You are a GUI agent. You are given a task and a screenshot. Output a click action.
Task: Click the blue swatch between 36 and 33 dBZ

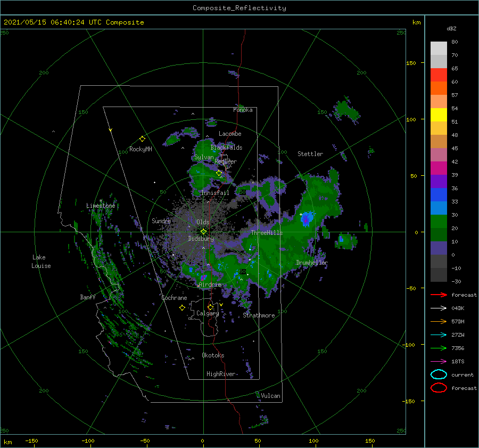tap(439, 194)
